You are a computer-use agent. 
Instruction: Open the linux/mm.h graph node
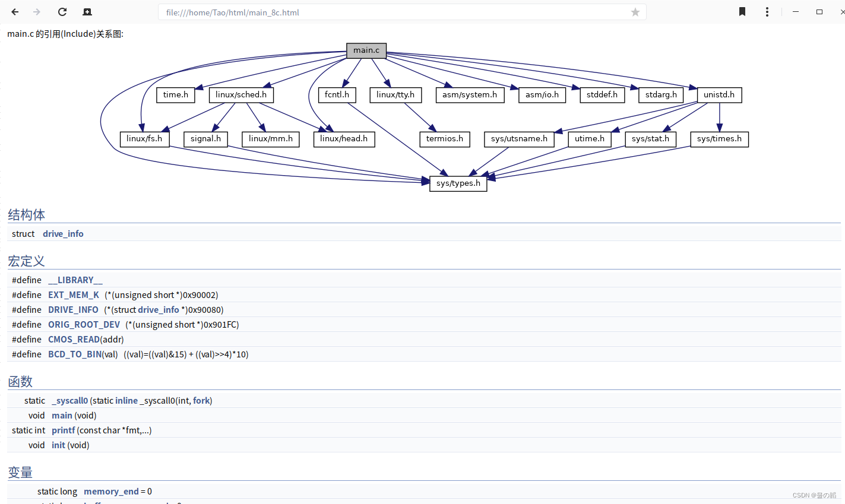pyautogui.click(x=271, y=139)
